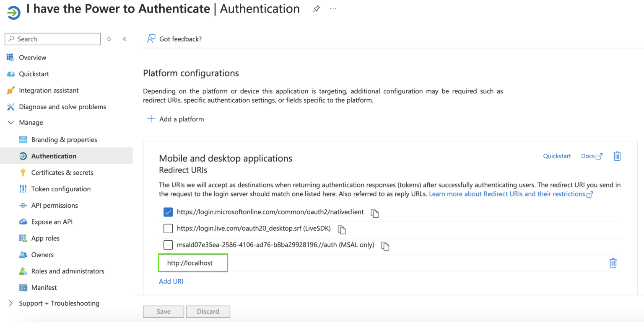Check the MSAL only redirect URI
This screenshot has width=644, height=322.
coord(168,245)
